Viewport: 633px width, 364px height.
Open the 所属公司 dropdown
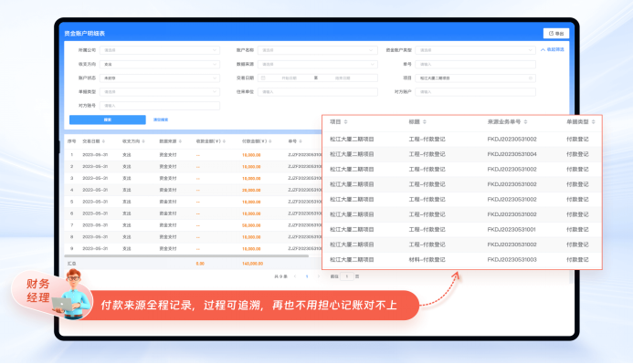[x=160, y=50]
